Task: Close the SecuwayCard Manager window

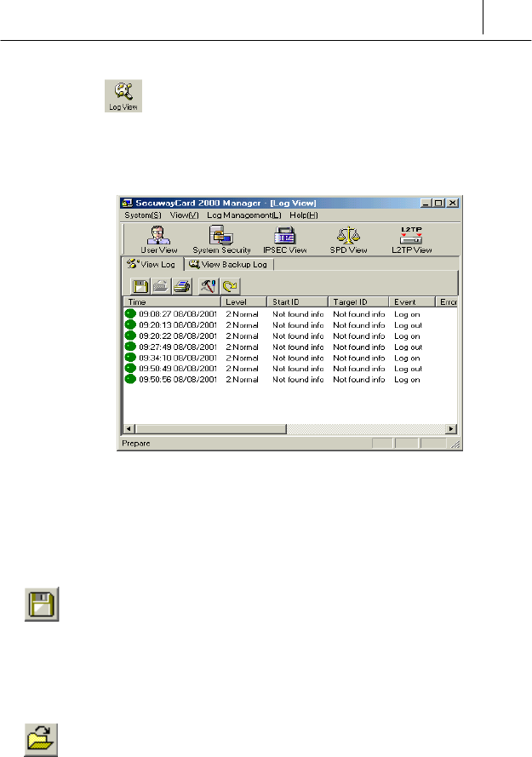Action: [452, 203]
